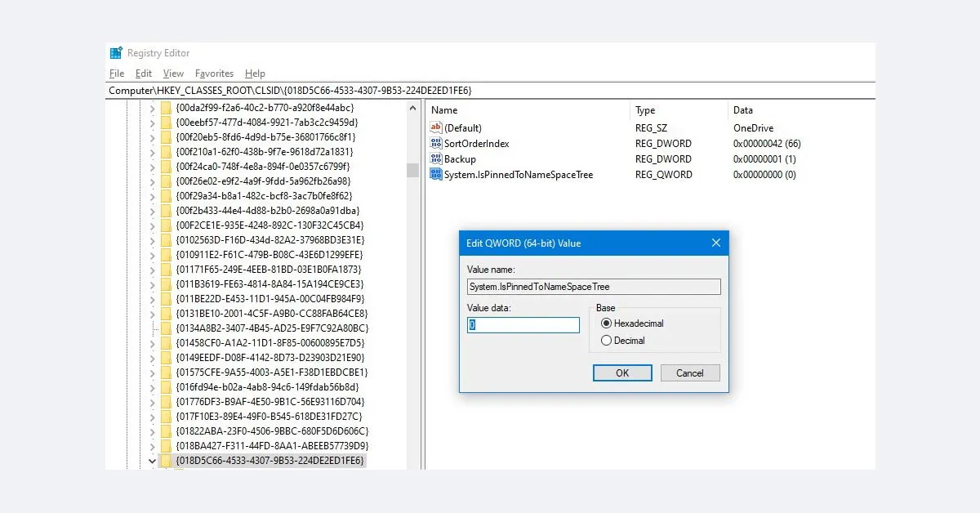This screenshot has height=513, width=980.
Task: Click folder icon of {0149EEDF-D08F-4142-8D73-D23903D21E90}
Action: (166, 358)
